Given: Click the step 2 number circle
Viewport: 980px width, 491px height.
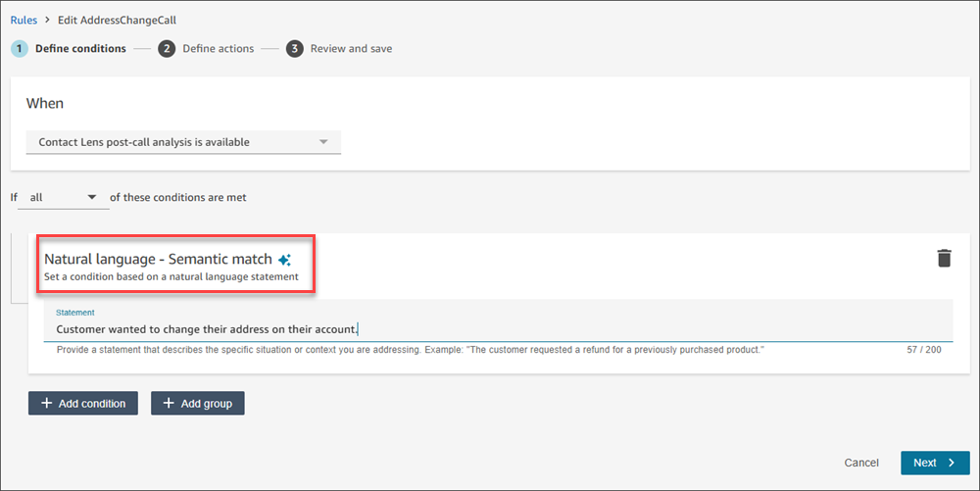Looking at the screenshot, I should (x=167, y=48).
